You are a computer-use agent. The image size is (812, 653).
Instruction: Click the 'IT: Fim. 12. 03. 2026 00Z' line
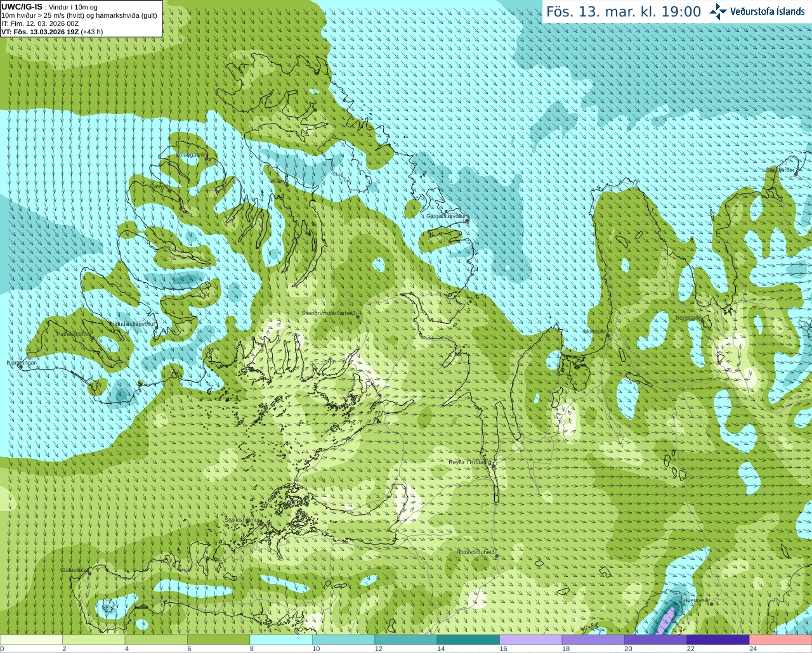[x=40, y=23]
